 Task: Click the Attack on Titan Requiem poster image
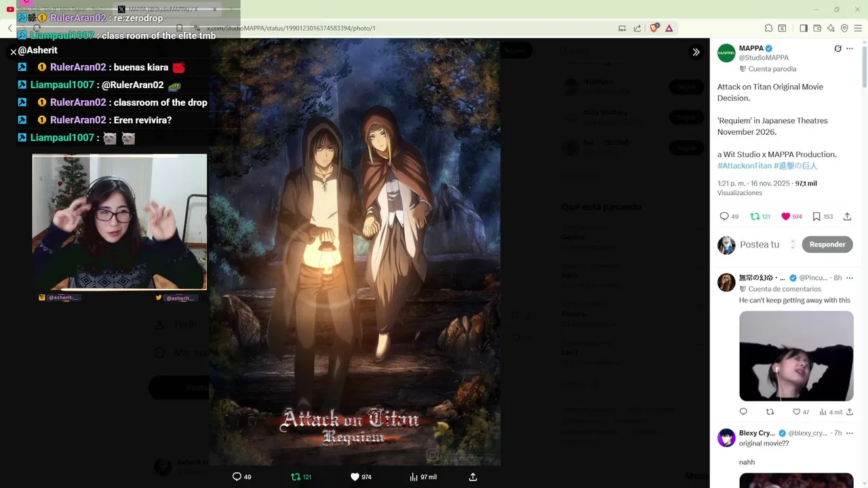355,252
